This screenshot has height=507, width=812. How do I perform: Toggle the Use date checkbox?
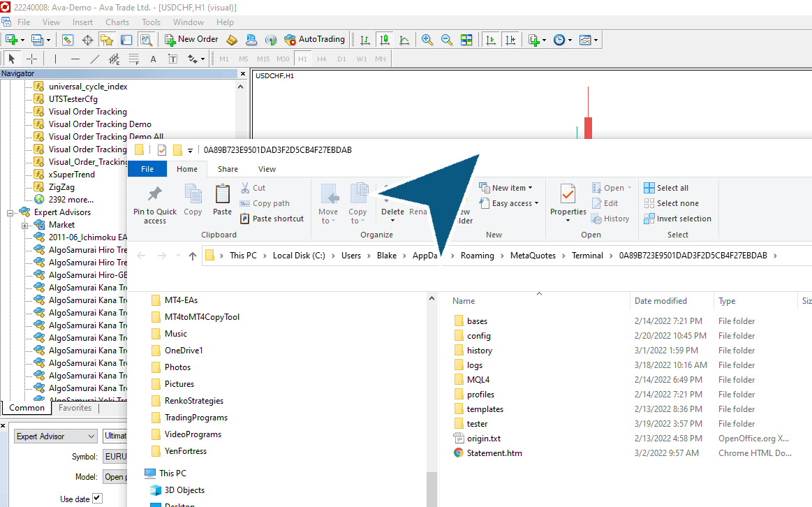click(97, 498)
